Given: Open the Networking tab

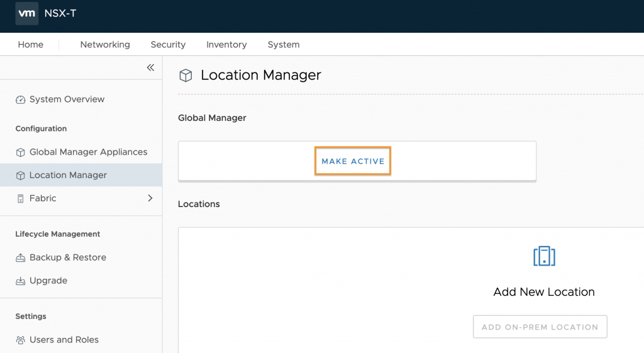Looking at the screenshot, I should click(x=105, y=45).
